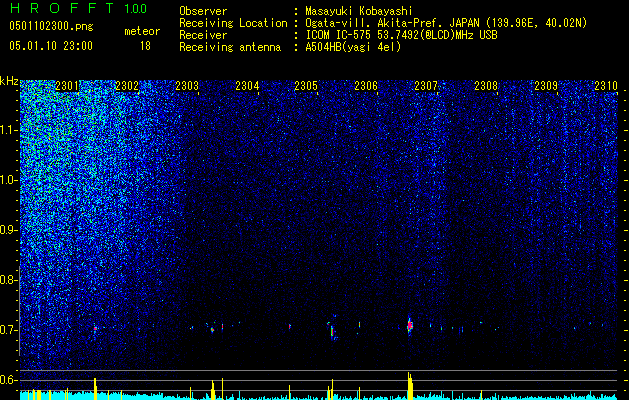Screen dimensions: 629x400
Task: Click the 2307 time marker
Action: (x=426, y=86)
